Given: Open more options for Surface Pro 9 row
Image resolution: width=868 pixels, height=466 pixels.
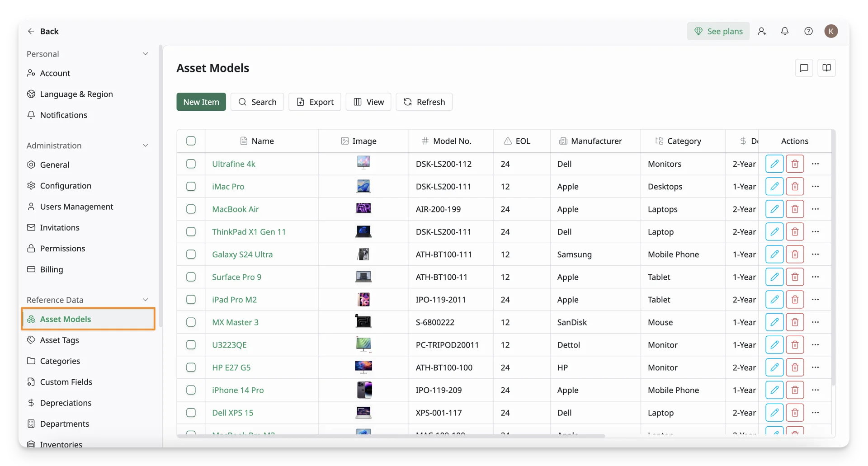Looking at the screenshot, I should (816, 277).
